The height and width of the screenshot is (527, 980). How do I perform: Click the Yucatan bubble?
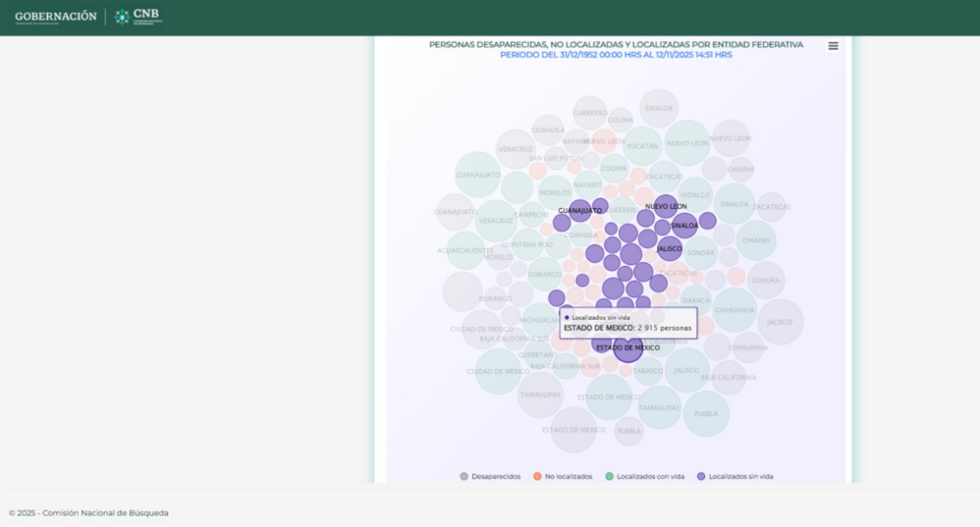[643, 146]
